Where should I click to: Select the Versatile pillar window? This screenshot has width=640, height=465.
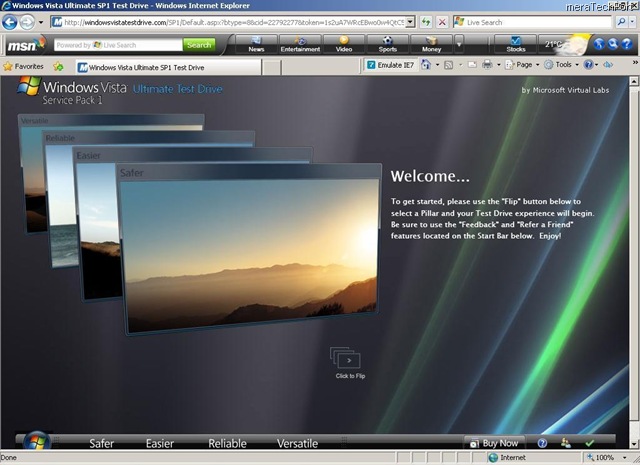point(31,176)
